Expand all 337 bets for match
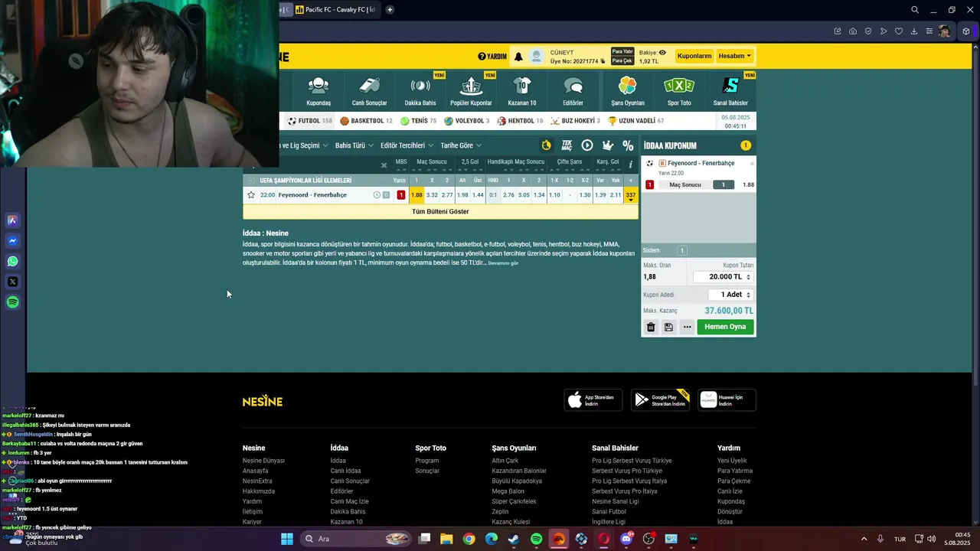Screen dimensions: 980x551 point(631,196)
